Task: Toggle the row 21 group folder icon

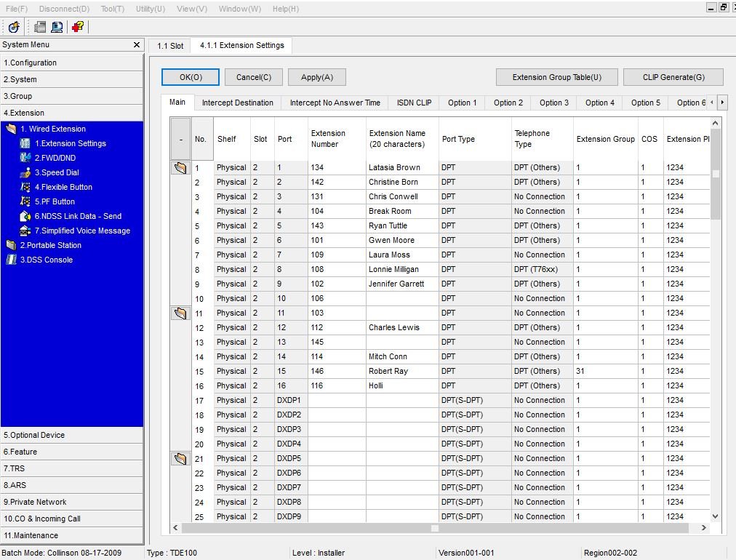Action: point(180,459)
